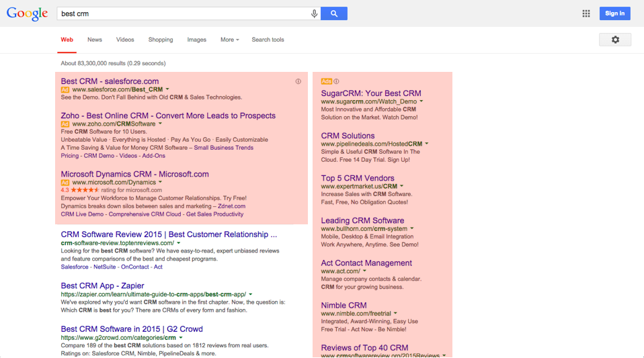The width and height of the screenshot is (644, 358).
Task: Open the 'CRM Solutions' ad link
Action: tap(348, 136)
